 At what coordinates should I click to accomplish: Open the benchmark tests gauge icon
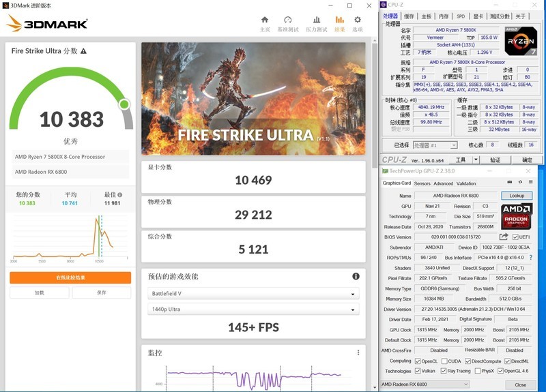click(287, 20)
